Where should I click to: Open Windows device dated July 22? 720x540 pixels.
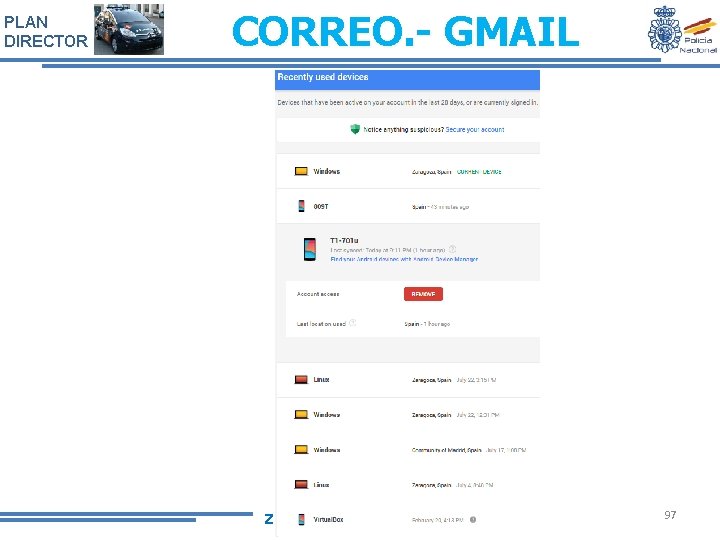click(x=326, y=415)
